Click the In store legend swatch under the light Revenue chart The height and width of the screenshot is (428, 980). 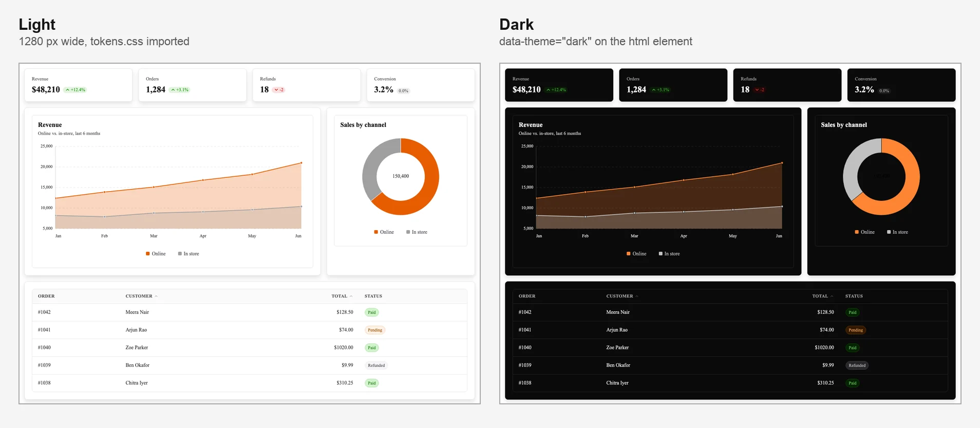pos(180,254)
